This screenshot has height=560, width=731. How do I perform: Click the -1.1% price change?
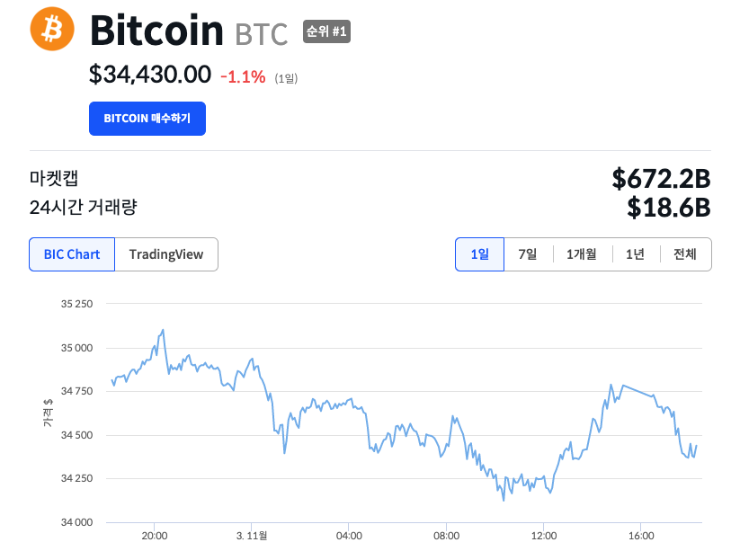coord(243,77)
